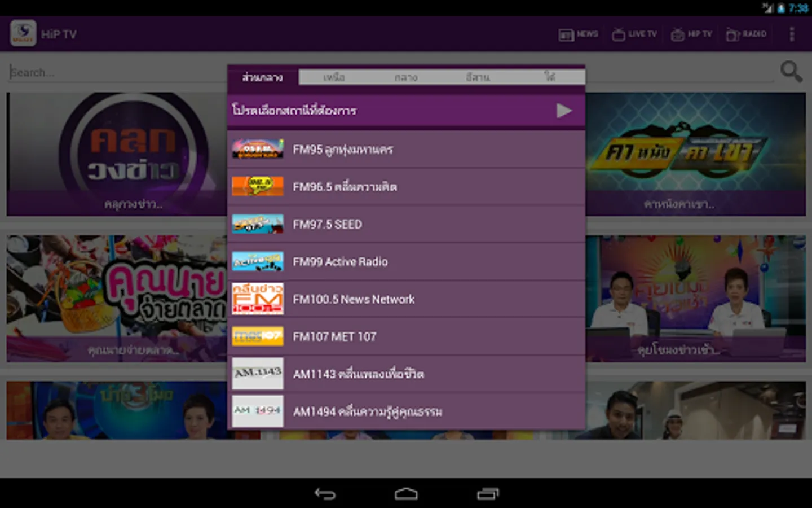
Task: Switch to the ใต้ region tab
Action: pyautogui.click(x=550, y=77)
